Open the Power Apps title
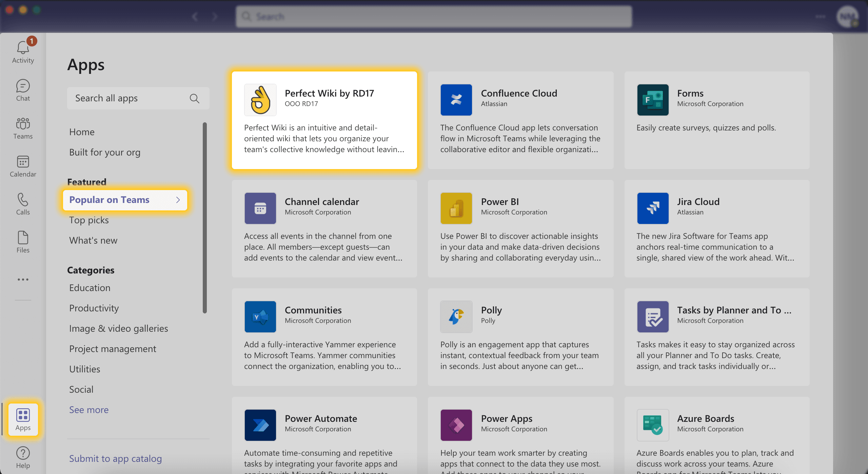This screenshot has height=474, width=868. [x=507, y=418]
